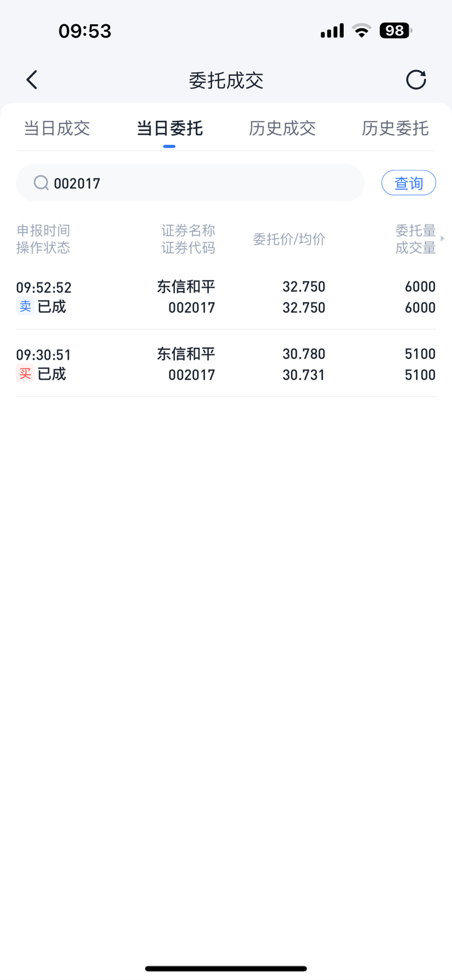The height and width of the screenshot is (980, 452).
Task: Refresh the order list
Action: (416, 79)
